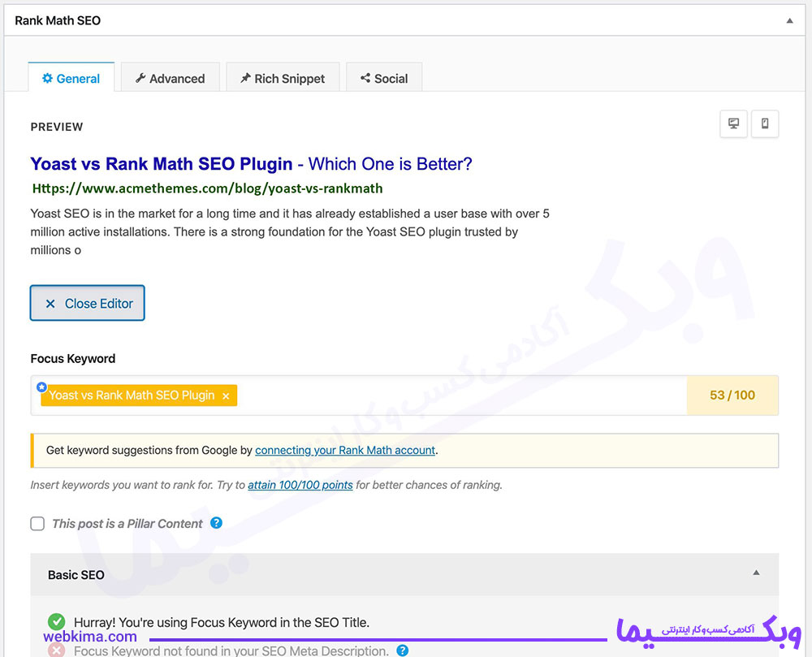Switch to the Rich Snippet tab
The height and width of the screenshot is (657, 812).
pos(283,78)
